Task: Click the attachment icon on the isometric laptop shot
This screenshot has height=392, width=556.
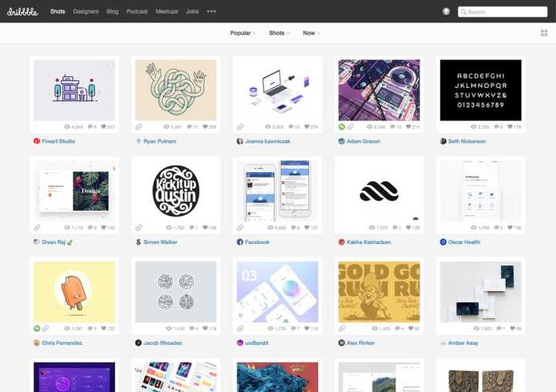Action: (240, 127)
